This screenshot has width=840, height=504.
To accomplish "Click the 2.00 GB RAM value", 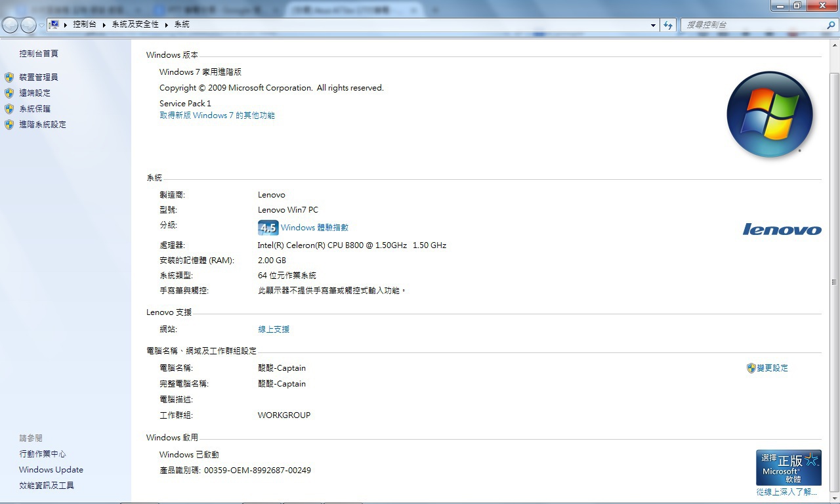I will (272, 261).
